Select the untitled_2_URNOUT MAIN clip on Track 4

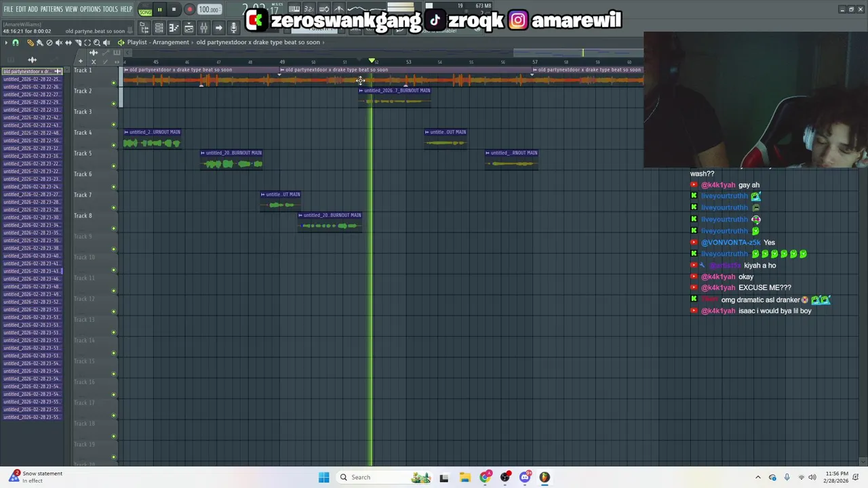152,139
